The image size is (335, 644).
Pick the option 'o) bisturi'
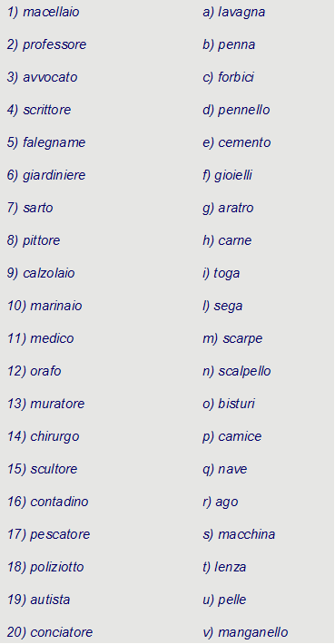[x=229, y=404]
